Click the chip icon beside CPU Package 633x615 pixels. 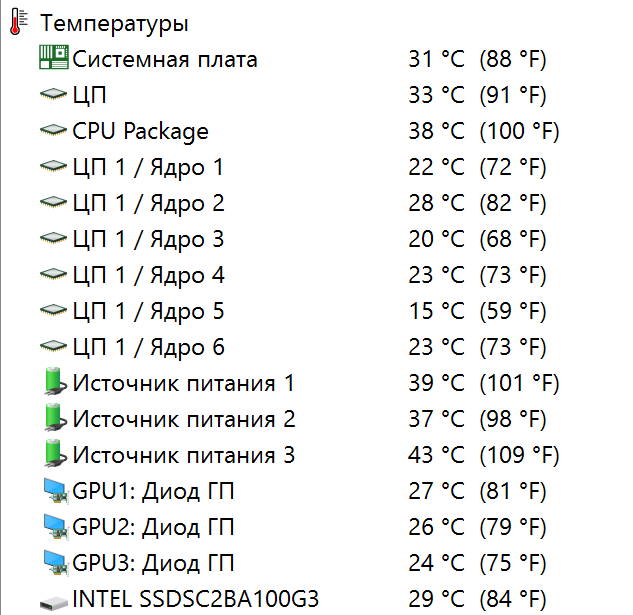click(54, 131)
